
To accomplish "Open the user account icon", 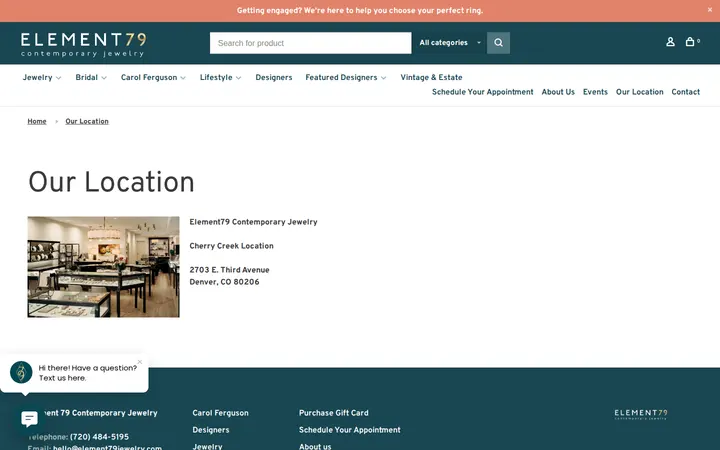I will pyautogui.click(x=670, y=42).
